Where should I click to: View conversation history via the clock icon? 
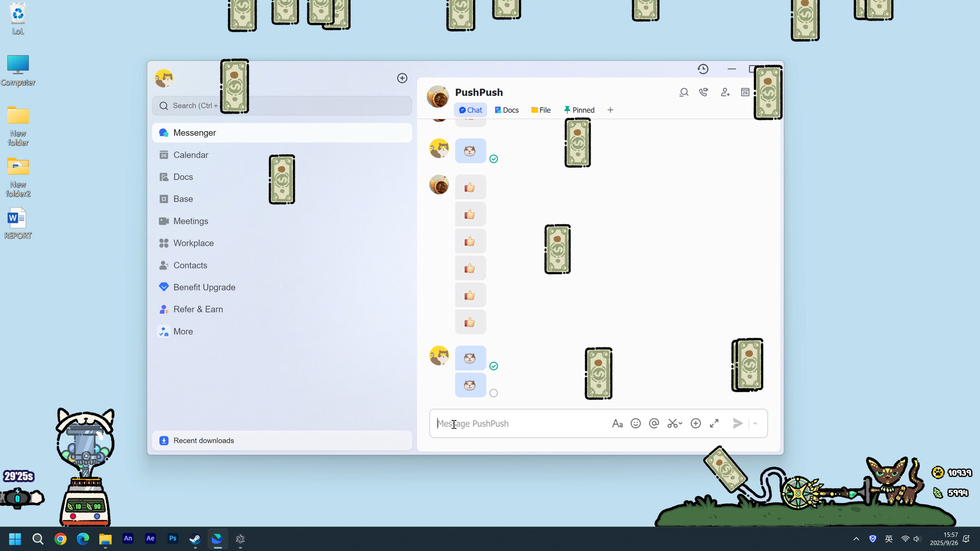pyautogui.click(x=703, y=69)
